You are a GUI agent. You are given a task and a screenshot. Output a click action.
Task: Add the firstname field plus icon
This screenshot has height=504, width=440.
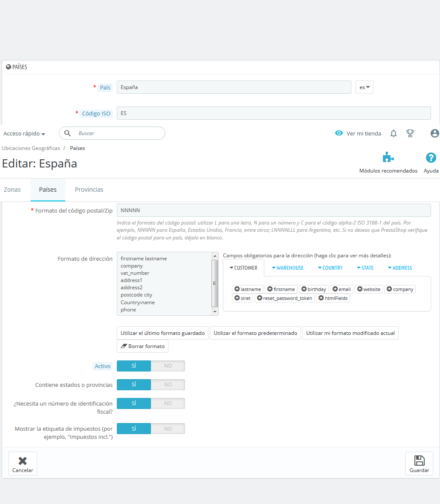tap(270, 289)
